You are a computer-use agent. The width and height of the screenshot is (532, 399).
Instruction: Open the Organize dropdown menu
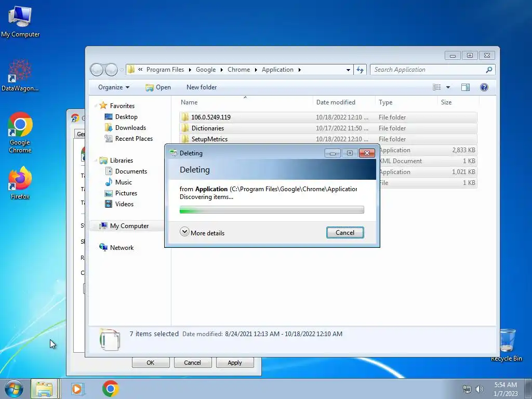[114, 87]
